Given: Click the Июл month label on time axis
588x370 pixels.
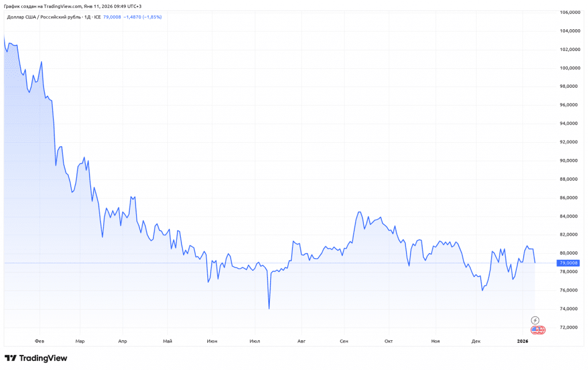Looking at the screenshot, I should point(255,341).
